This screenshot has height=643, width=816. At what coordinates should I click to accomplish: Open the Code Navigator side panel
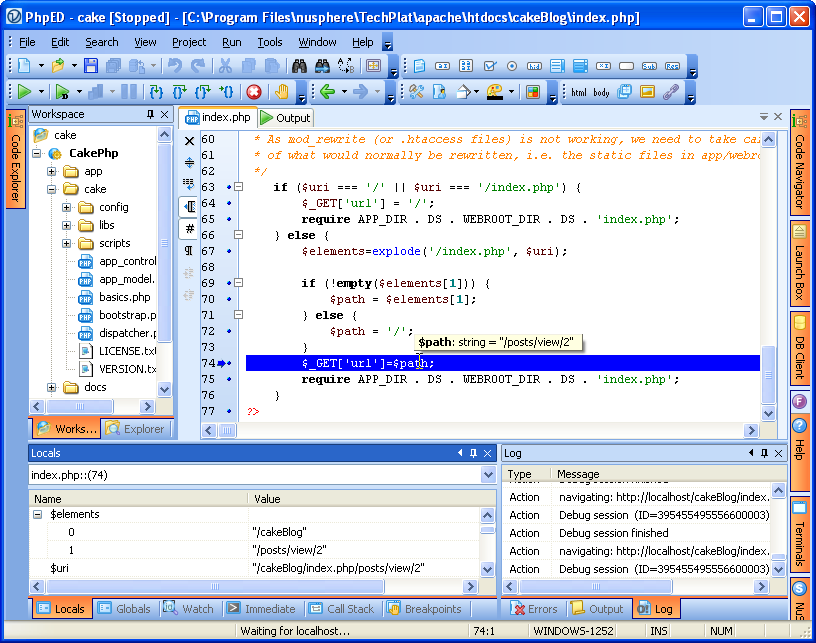[x=799, y=160]
